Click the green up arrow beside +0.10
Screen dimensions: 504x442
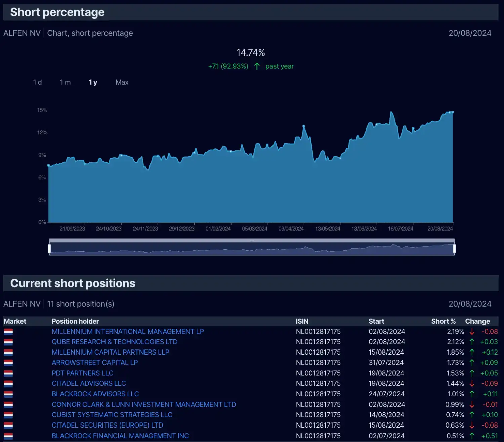472,415
